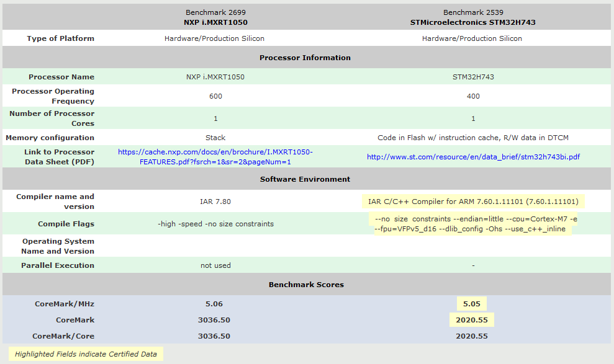This screenshot has width=614, height=364.
Task: Select the 'STM32H743' processor name cell
Action: pyautogui.click(x=473, y=77)
